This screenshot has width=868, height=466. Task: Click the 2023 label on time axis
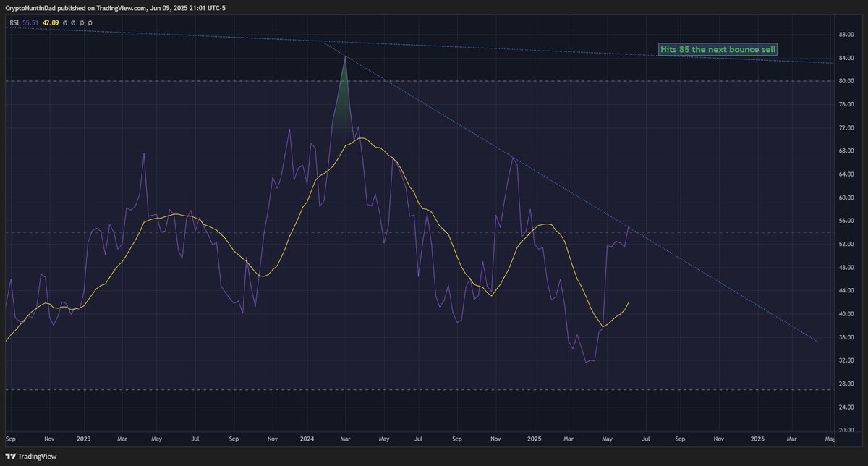point(83,439)
